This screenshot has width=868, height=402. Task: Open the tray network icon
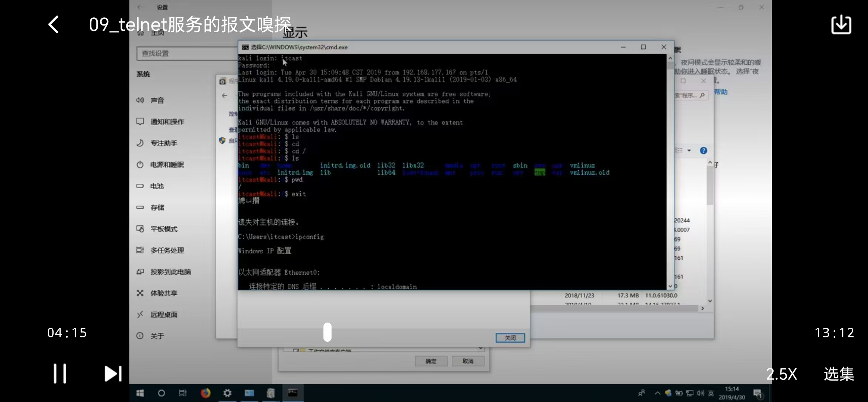689,393
